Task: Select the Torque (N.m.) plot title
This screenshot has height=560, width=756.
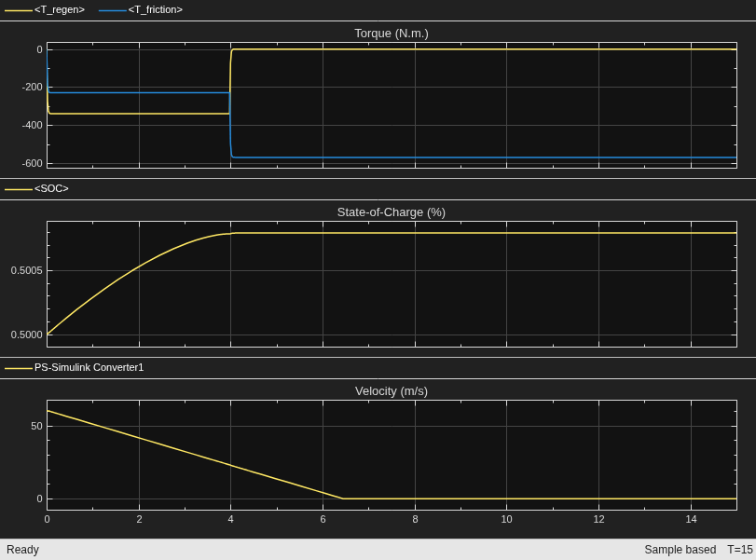Action: click(x=392, y=34)
